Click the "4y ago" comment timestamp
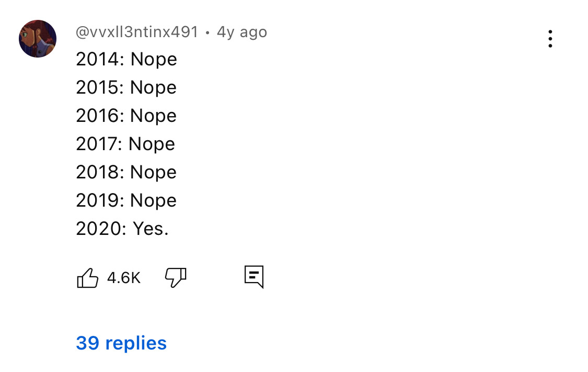Viewport: 588px width, 372px height. (242, 32)
